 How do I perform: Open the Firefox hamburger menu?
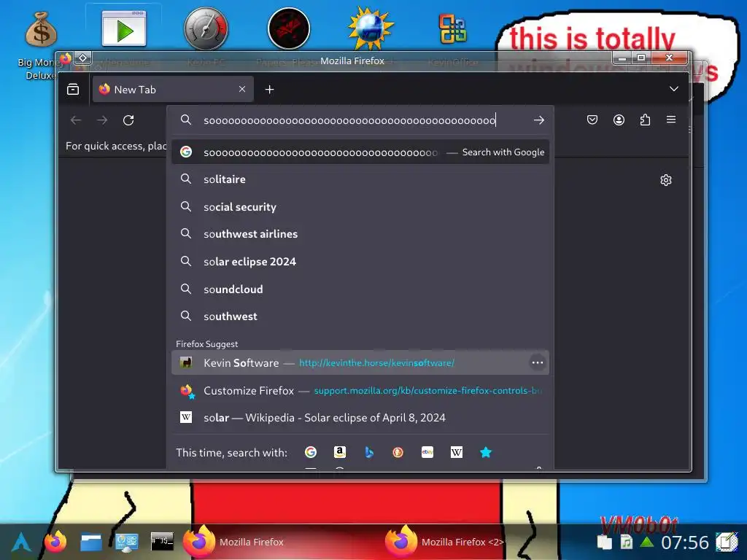click(x=671, y=120)
